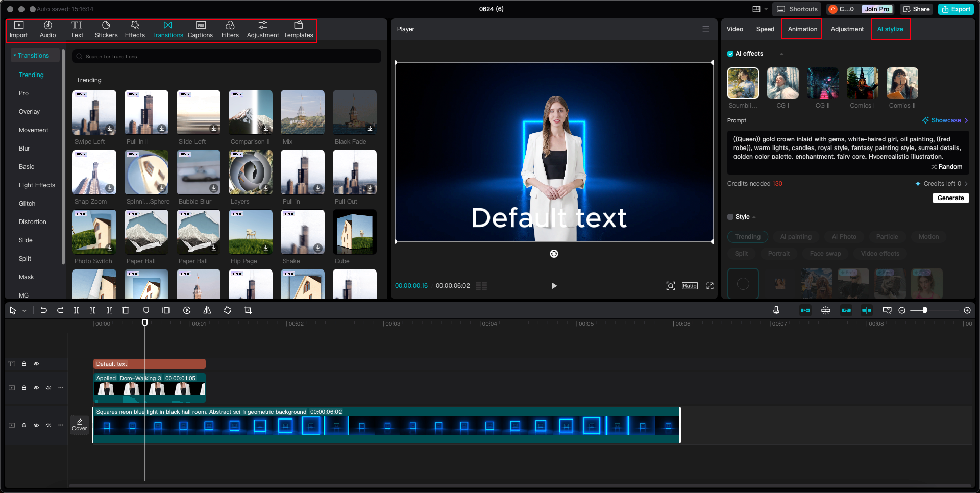This screenshot has width=980, height=493.
Task: Click the undo arrow in timeline toolbar
Action: click(44, 310)
